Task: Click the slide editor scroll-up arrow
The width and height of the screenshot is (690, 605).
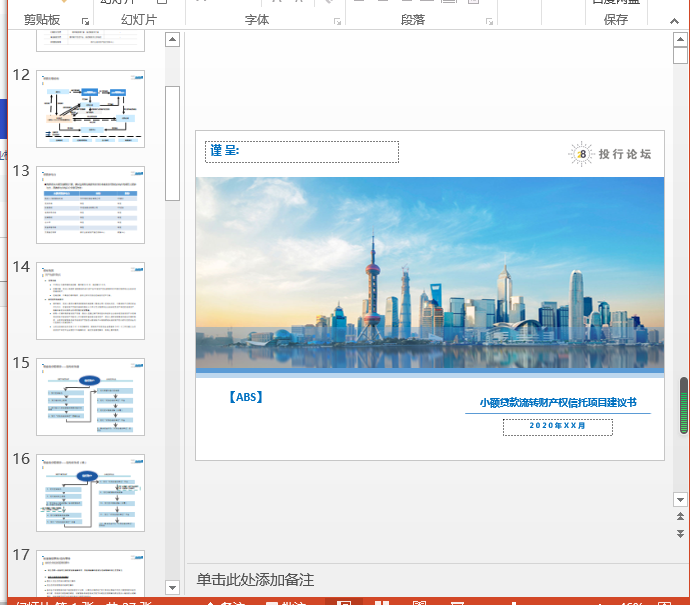Action: [x=680, y=40]
